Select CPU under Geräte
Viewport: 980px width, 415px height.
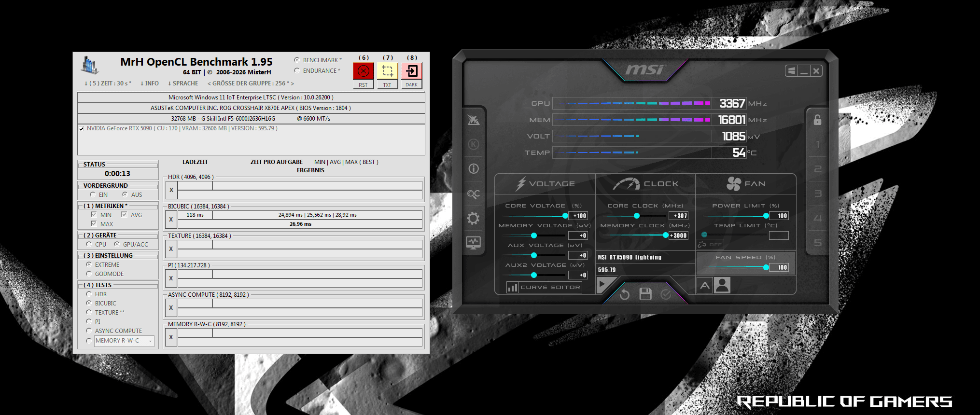[x=89, y=244]
